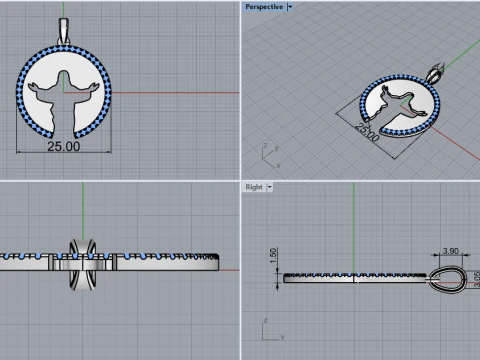Select the pendant side profile in the Right view
This screenshot has width=480, height=360.
[355, 278]
